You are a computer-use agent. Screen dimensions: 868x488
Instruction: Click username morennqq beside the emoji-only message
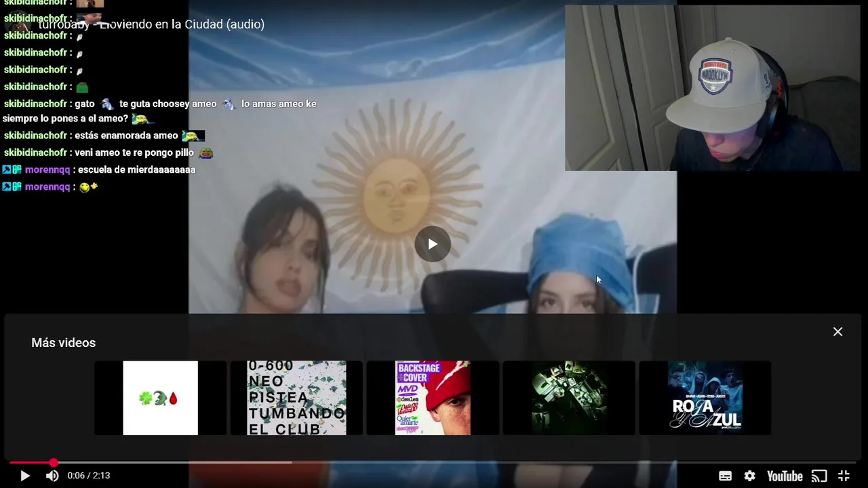[x=47, y=187]
